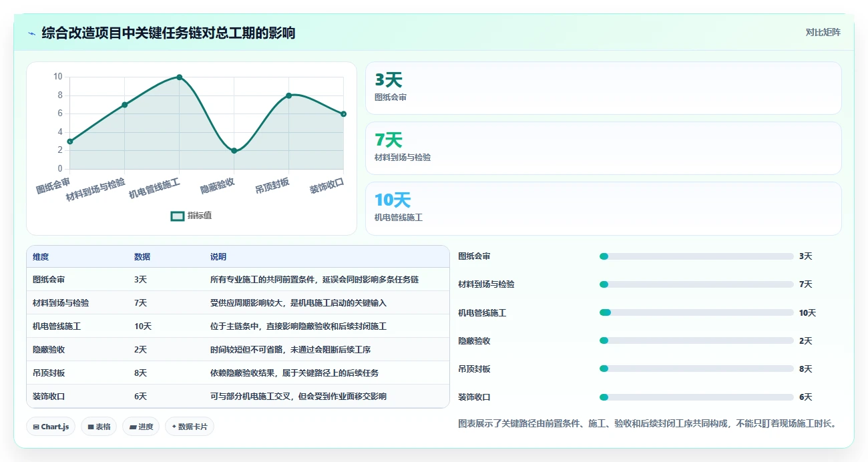Click the chart data point for 吊顶封板

point(289,95)
